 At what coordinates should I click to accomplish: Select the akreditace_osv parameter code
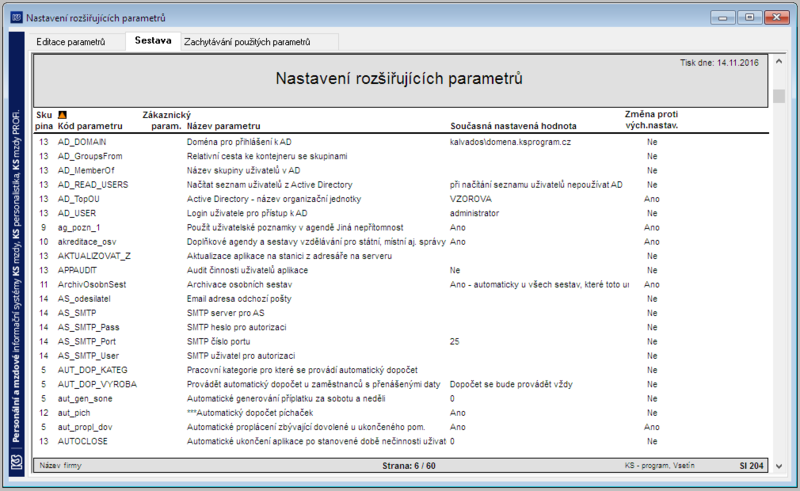[x=87, y=242]
